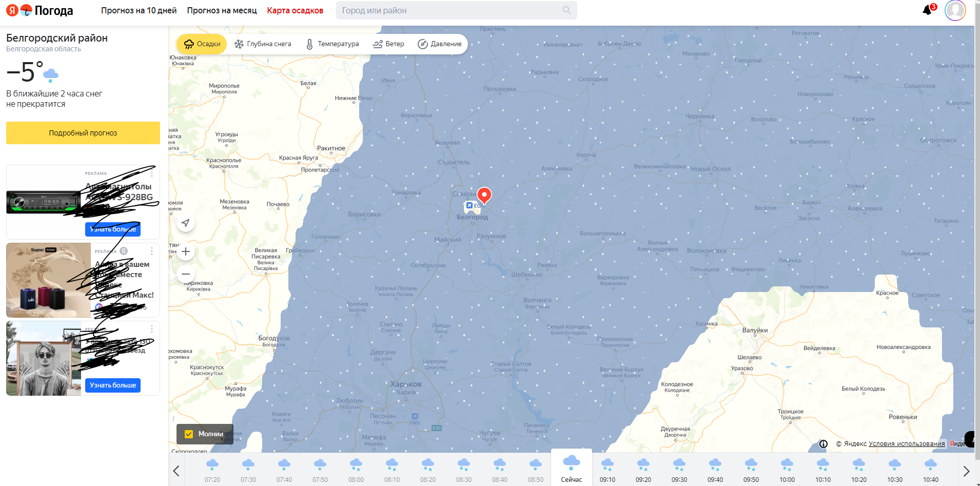Image resolution: width=980 pixels, height=486 pixels.
Task: Select the 08:30 timeline slot
Action: click(464, 470)
